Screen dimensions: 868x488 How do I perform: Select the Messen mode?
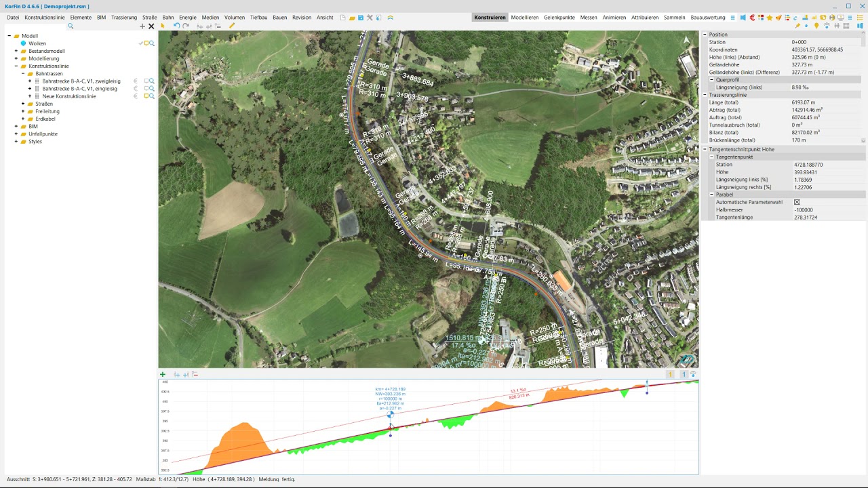(x=589, y=18)
